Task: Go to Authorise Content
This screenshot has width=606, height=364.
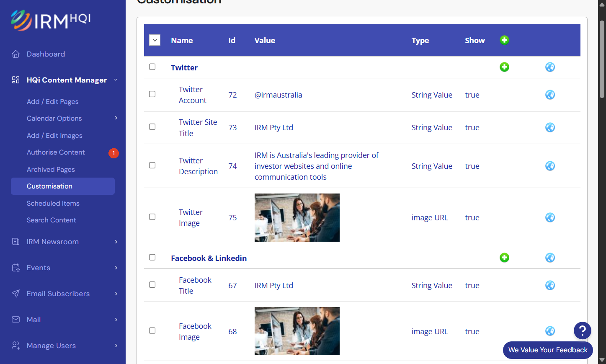Action: point(56,152)
